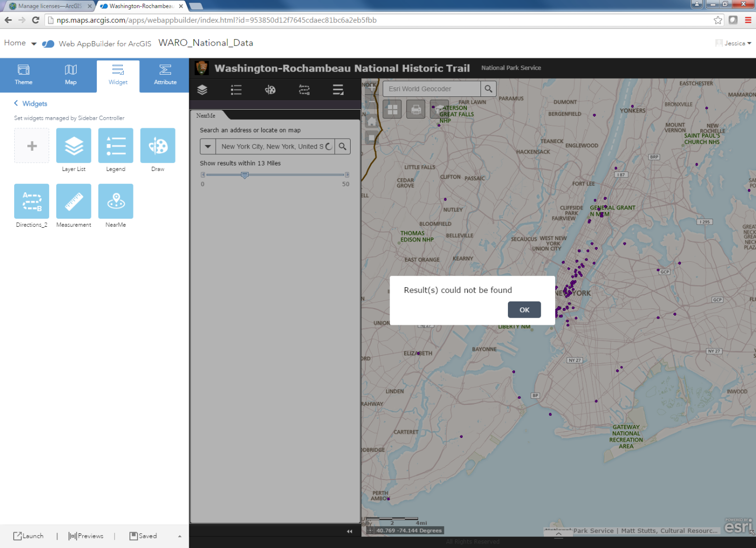756x548 pixels.
Task: Click the Washington-Rochambeau browser tab
Action: pyautogui.click(x=142, y=6)
